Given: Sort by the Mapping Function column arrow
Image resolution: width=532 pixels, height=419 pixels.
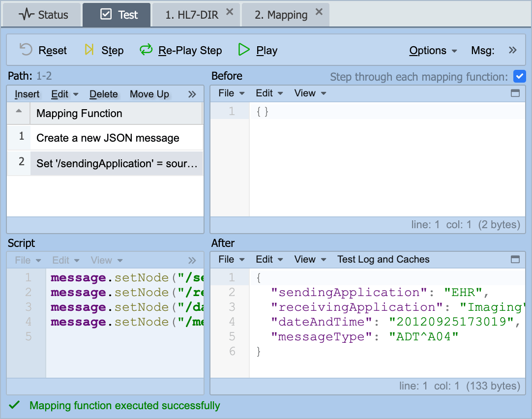Looking at the screenshot, I should tap(19, 111).
